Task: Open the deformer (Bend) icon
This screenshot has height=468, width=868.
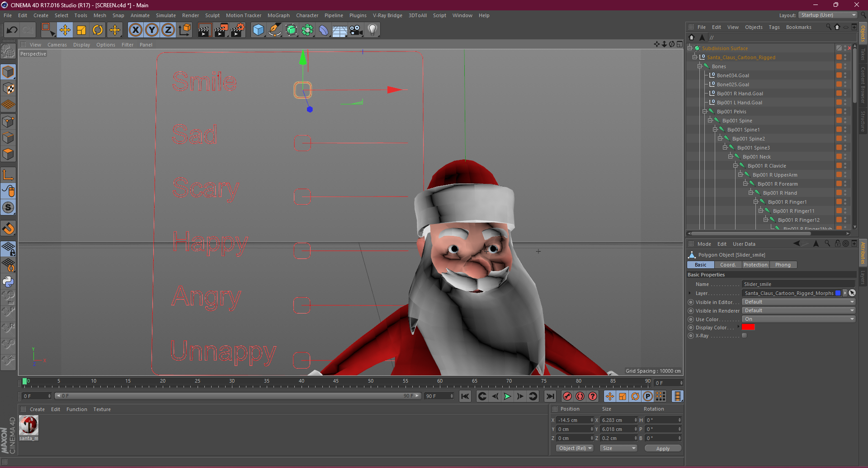Action: pos(324,30)
